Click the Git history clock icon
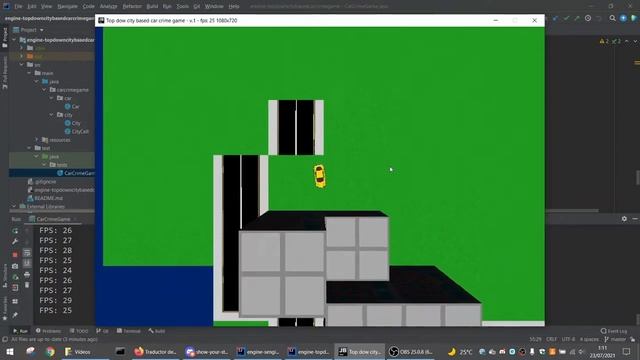This screenshot has height=360, width=640. pos(588,18)
